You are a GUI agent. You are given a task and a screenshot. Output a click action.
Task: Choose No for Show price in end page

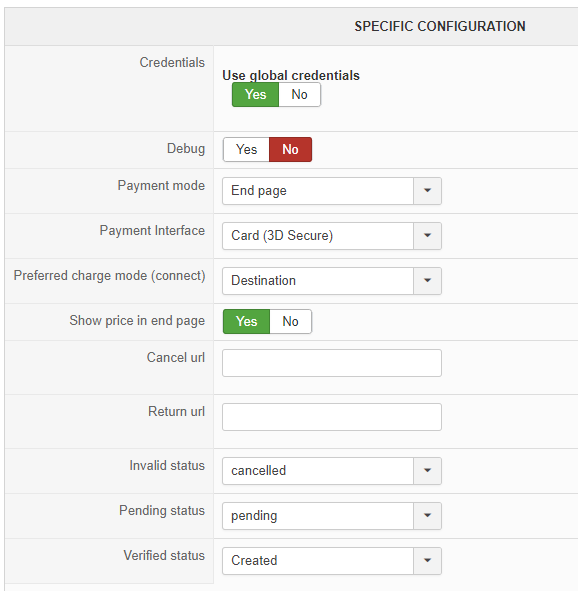click(x=291, y=322)
